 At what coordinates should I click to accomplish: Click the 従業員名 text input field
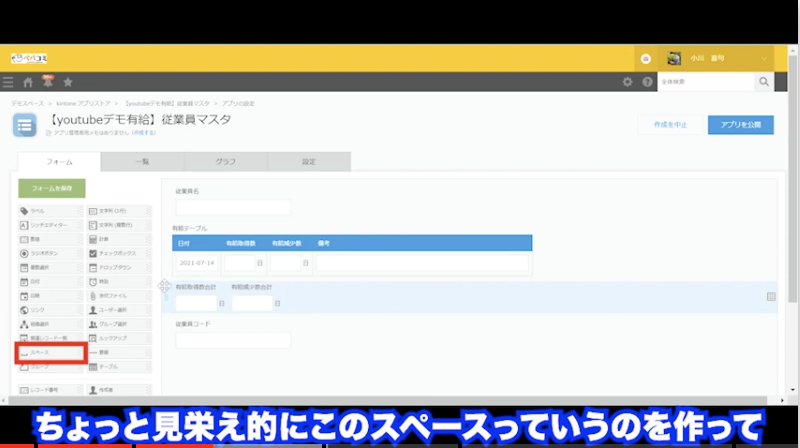point(233,207)
